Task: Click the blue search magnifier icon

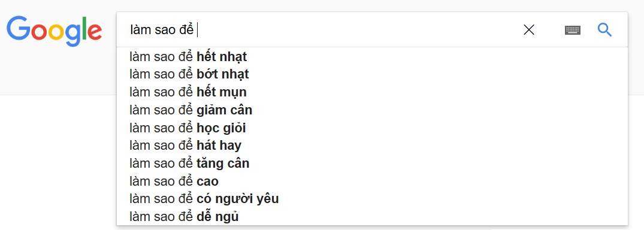Action: 604,30
